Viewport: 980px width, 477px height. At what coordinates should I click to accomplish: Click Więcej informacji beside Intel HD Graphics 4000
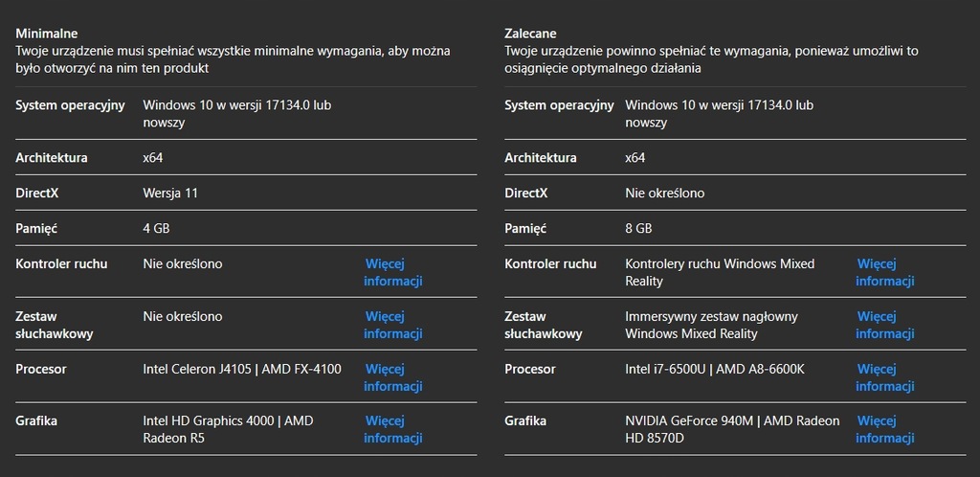click(x=392, y=429)
